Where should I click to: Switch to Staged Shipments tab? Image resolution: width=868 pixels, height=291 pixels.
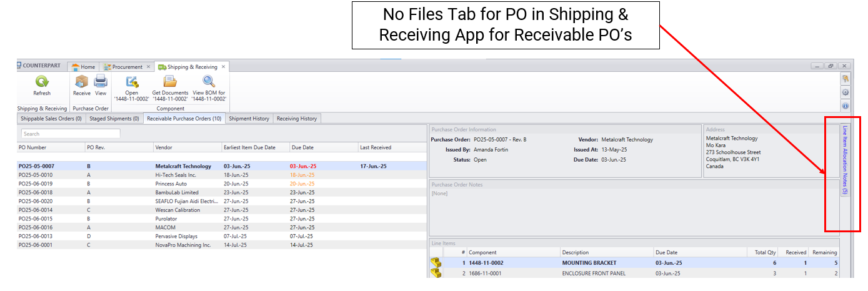point(114,119)
